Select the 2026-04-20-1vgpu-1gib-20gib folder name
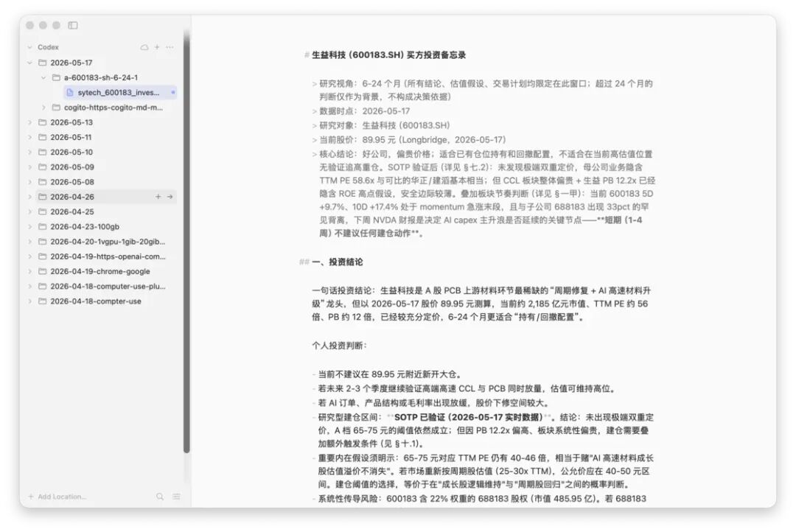Screen dimensions: 796x532 click(108, 242)
